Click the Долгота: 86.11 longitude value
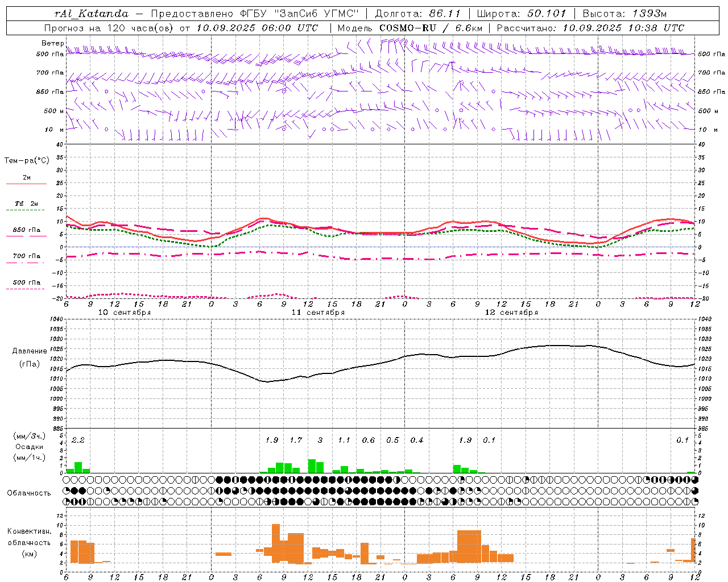The height and width of the screenshot is (582, 728). coord(417,14)
